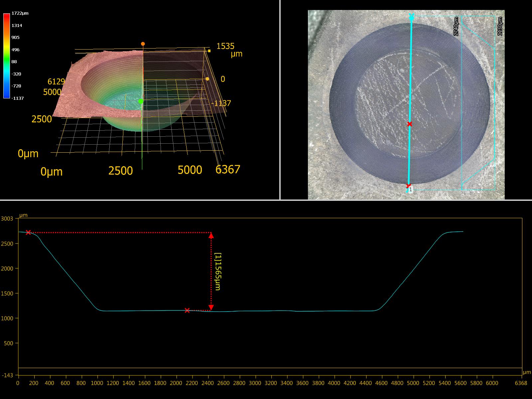This screenshot has height=399, width=532.
Task: Click the 1130µm dimension label
Action: (500, 26)
